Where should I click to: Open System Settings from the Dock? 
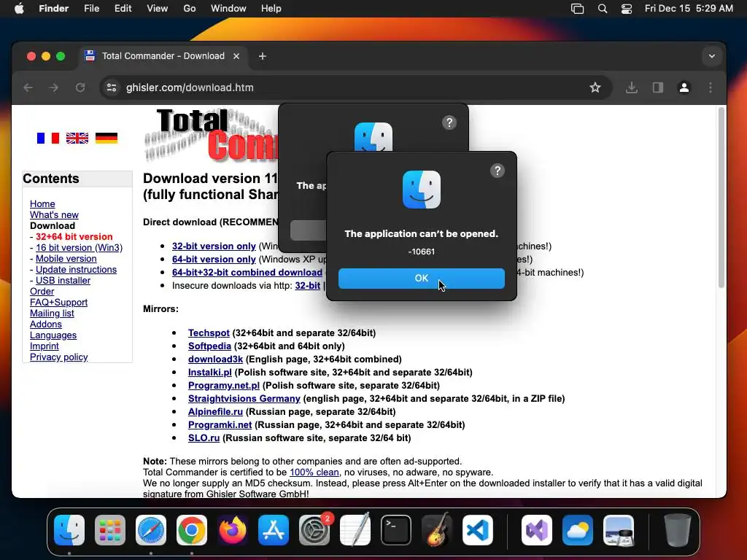point(314,530)
